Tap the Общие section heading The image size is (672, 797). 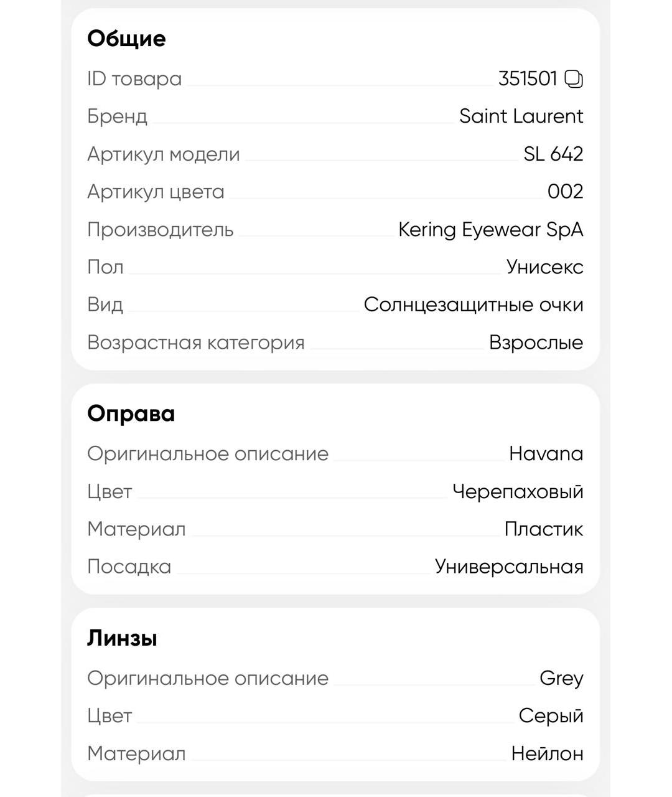click(126, 39)
